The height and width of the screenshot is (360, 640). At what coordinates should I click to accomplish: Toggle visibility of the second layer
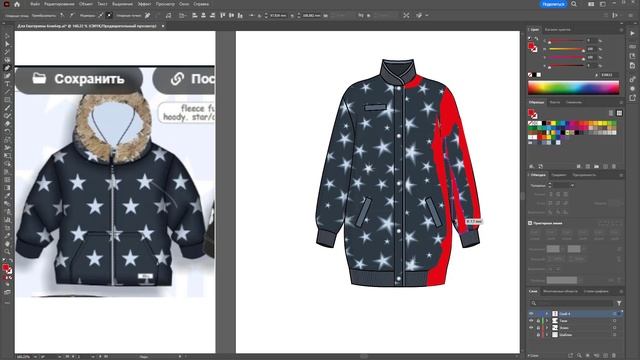click(531, 321)
